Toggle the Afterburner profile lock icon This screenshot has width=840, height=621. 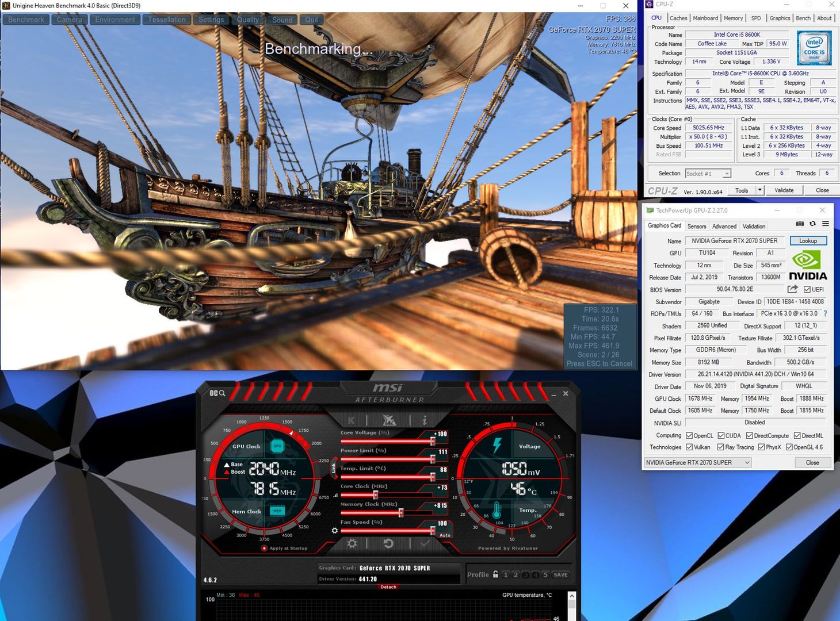(x=496, y=574)
